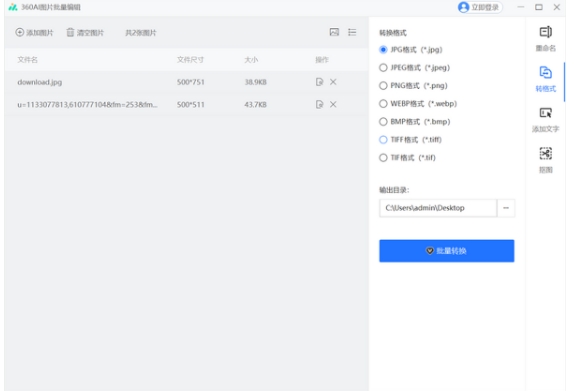Select TIF format (*.tif) radio button
Image resolution: width=577 pixels, height=391 pixels.
(383, 157)
